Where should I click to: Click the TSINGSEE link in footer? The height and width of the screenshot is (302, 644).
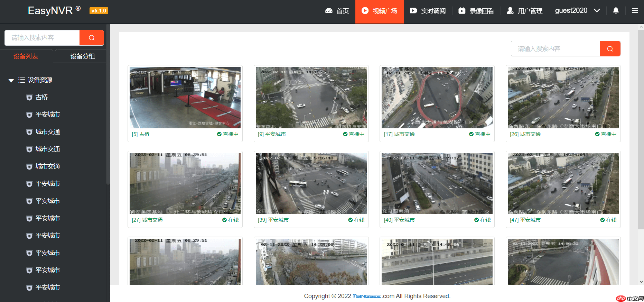click(x=366, y=296)
